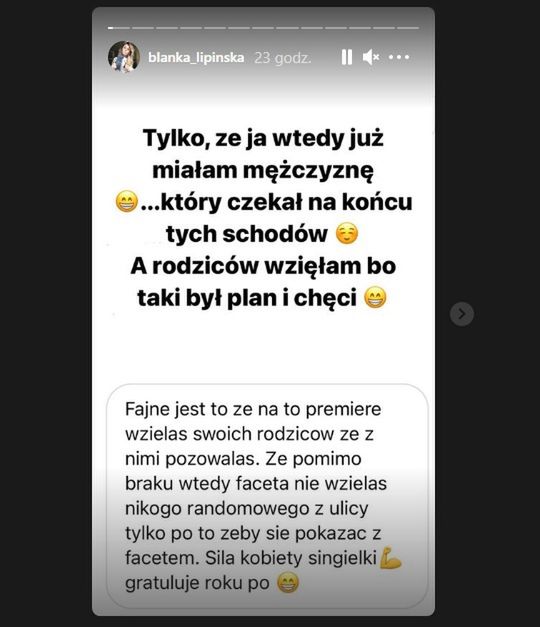Unmute the story sound
The image size is (540, 627).
point(371,57)
